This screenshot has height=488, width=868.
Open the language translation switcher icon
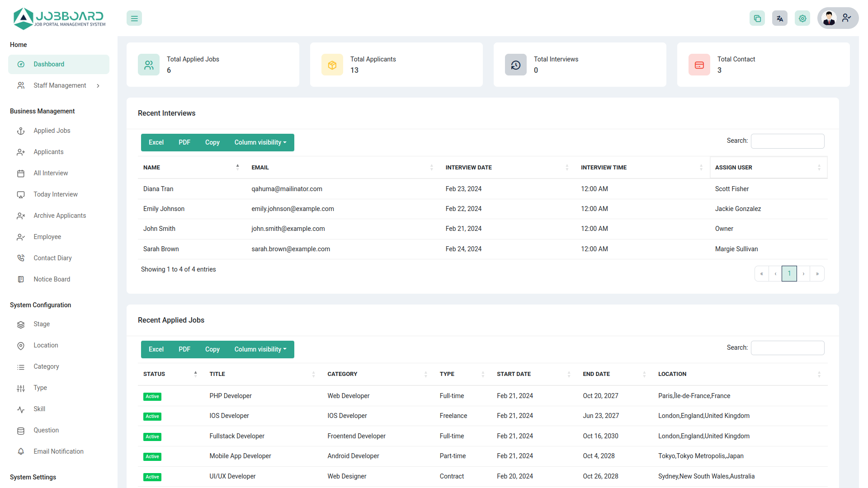(x=780, y=18)
